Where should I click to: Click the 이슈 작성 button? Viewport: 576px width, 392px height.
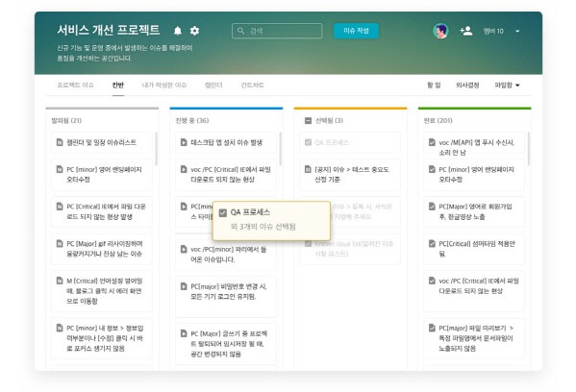[x=356, y=31]
